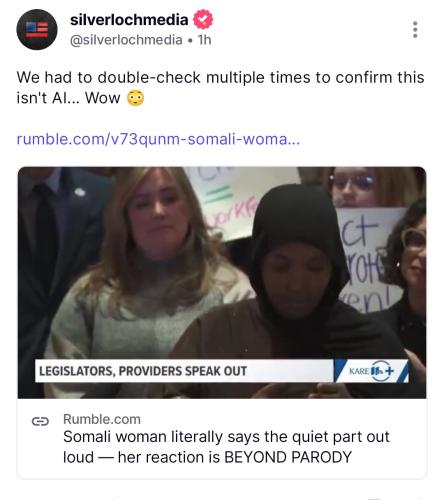Open the 'Somali woman literally says' card title
This screenshot has height=500, width=444.
[x=226, y=447]
